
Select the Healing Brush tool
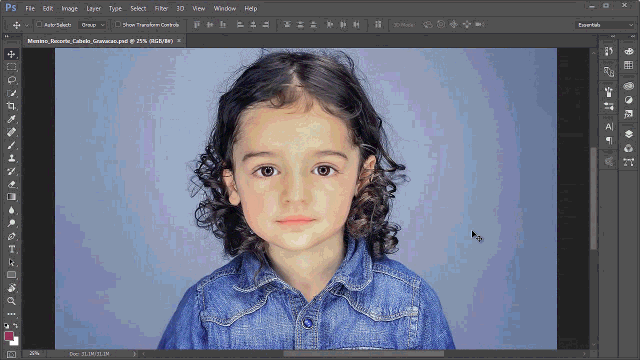point(11,132)
